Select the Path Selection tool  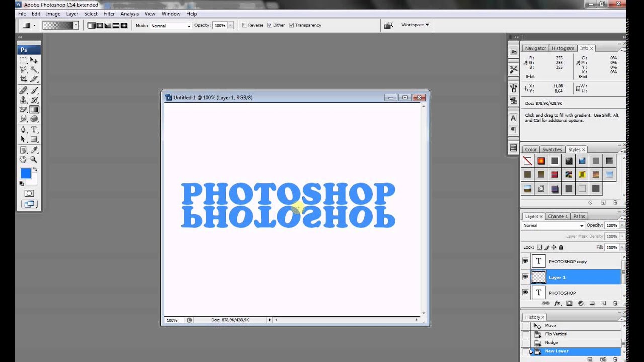click(23, 139)
